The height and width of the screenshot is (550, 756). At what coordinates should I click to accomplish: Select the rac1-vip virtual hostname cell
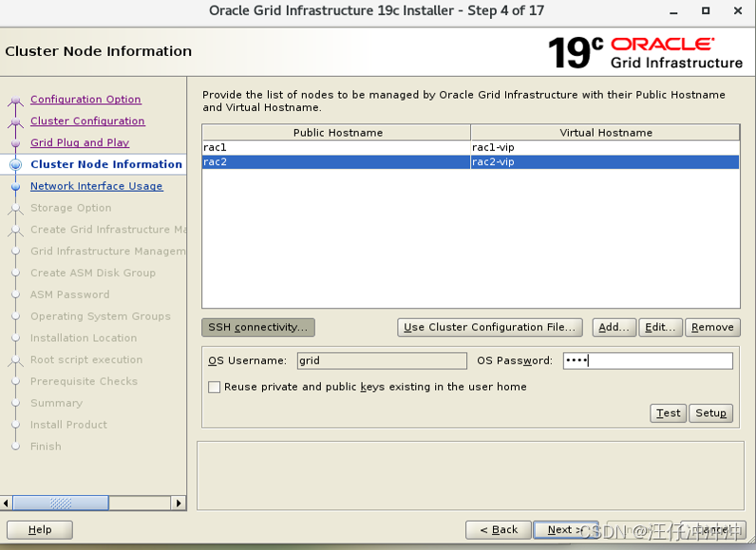(605, 147)
